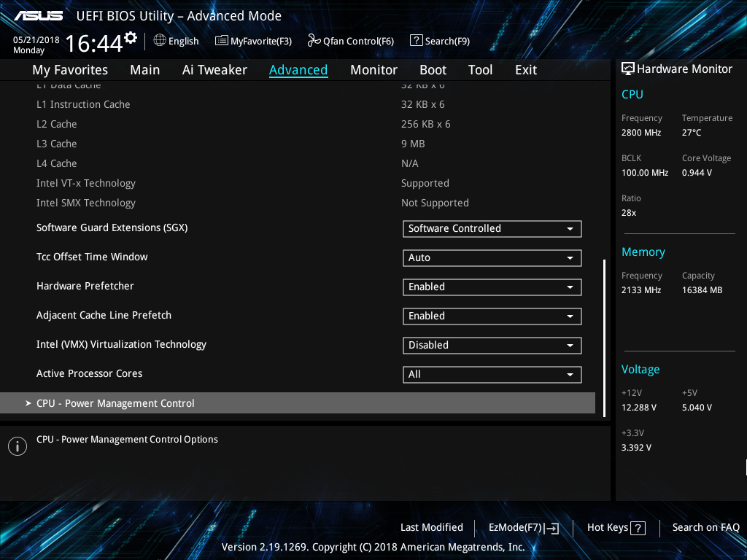
Task: Open the Software Guard Extensions (SGX) dropdown
Action: click(x=492, y=228)
